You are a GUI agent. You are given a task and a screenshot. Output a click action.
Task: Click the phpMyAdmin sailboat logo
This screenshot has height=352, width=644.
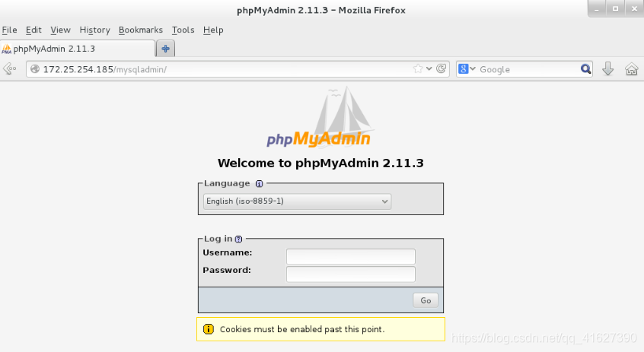pyautogui.click(x=319, y=117)
